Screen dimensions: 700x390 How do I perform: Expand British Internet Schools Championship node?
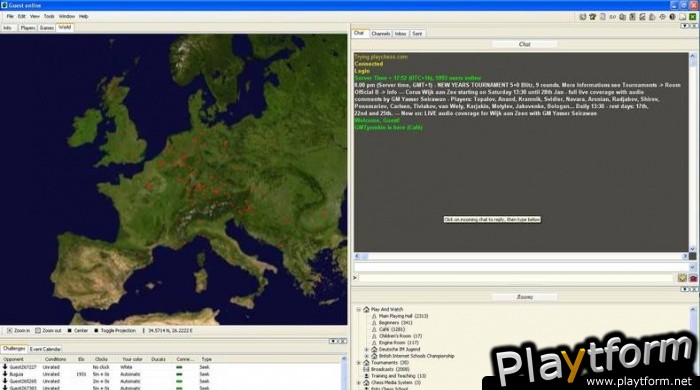click(367, 356)
